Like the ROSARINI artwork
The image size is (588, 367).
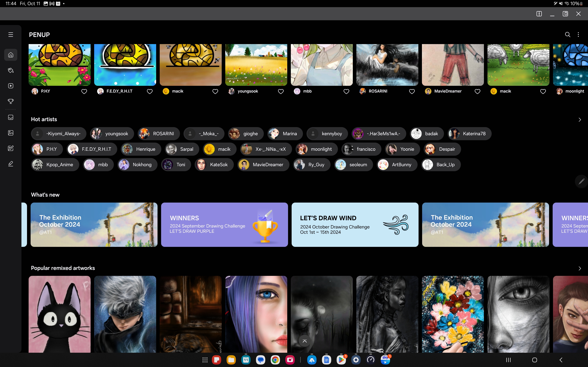pyautogui.click(x=412, y=91)
